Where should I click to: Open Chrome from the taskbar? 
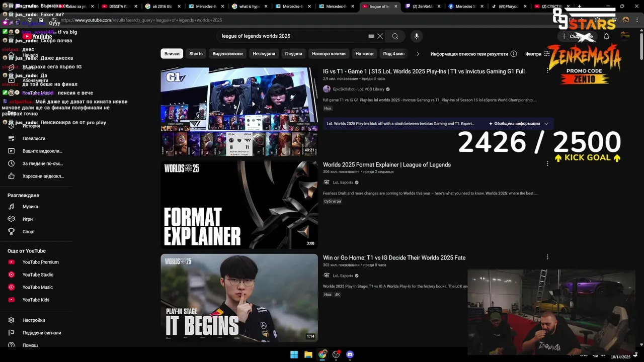point(322,354)
